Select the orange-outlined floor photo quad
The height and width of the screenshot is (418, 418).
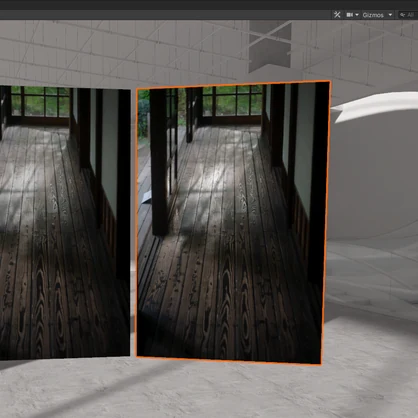(x=233, y=223)
